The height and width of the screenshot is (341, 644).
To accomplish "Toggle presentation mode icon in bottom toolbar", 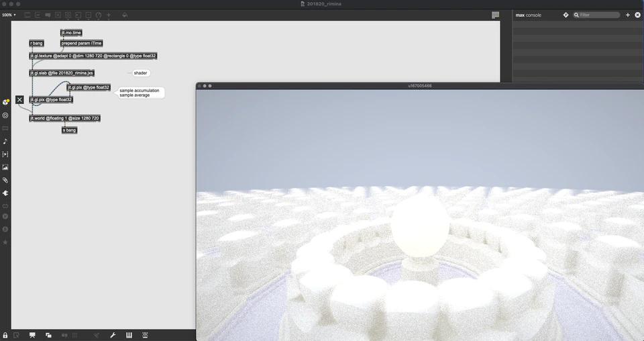I will (32, 335).
